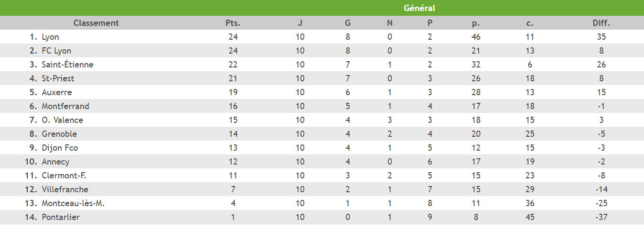Click Montceau-lès-M. team name

click(73, 203)
